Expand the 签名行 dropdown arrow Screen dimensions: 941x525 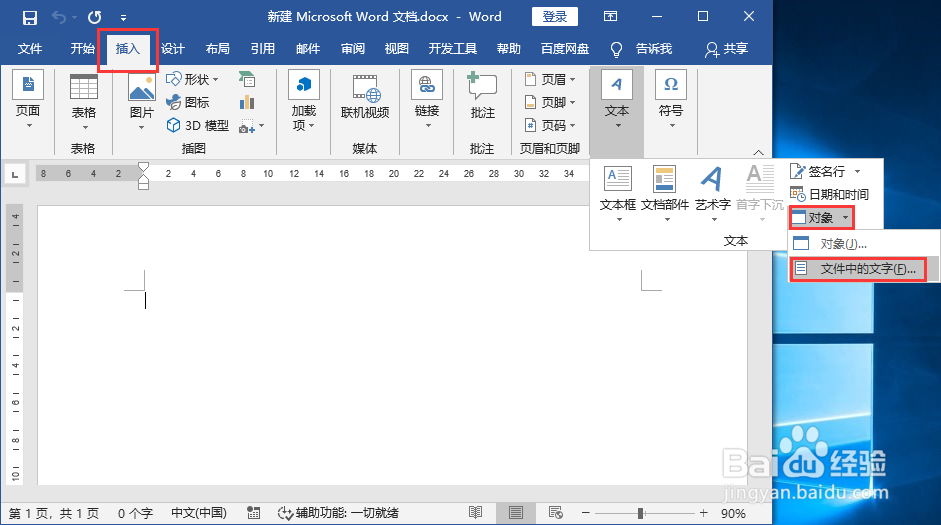coord(858,172)
